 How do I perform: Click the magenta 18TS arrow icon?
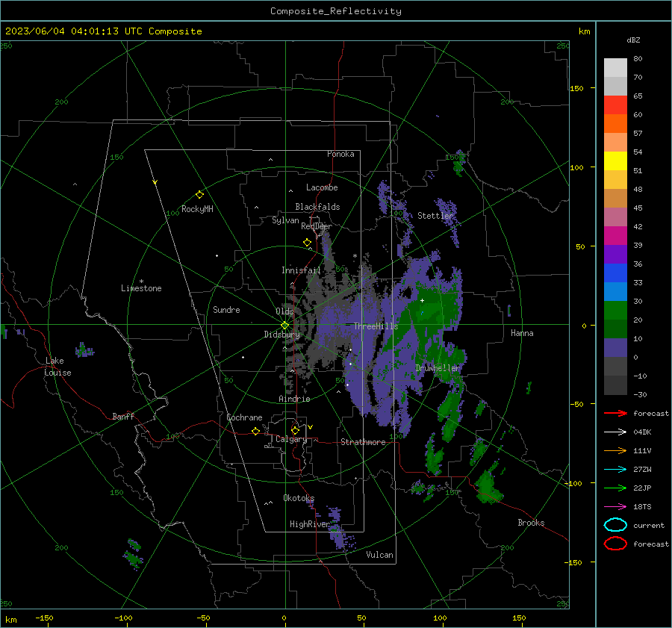(x=615, y=507)
